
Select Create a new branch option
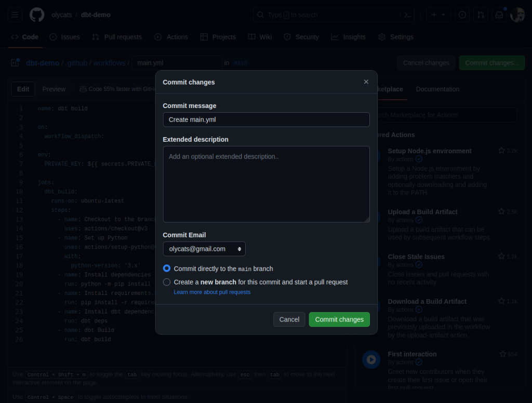click(x=167, y=282)
